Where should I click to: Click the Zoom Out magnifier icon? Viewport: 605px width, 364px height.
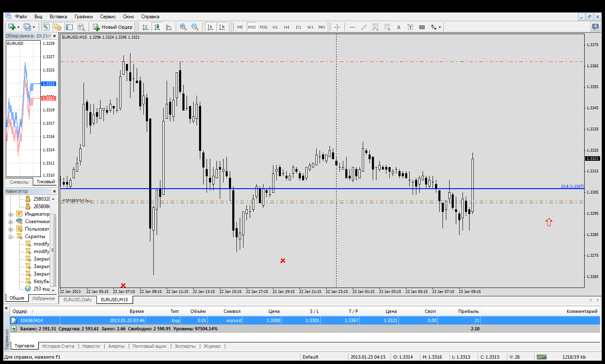point(194,27)
